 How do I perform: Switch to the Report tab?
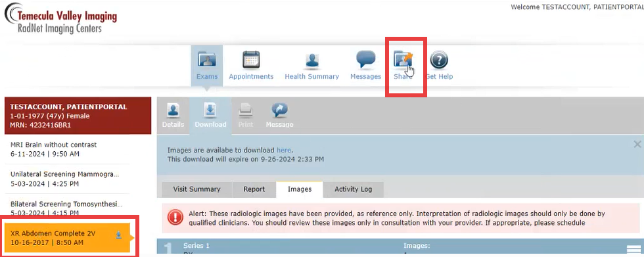pyautogui.click(x=254, y=189)
